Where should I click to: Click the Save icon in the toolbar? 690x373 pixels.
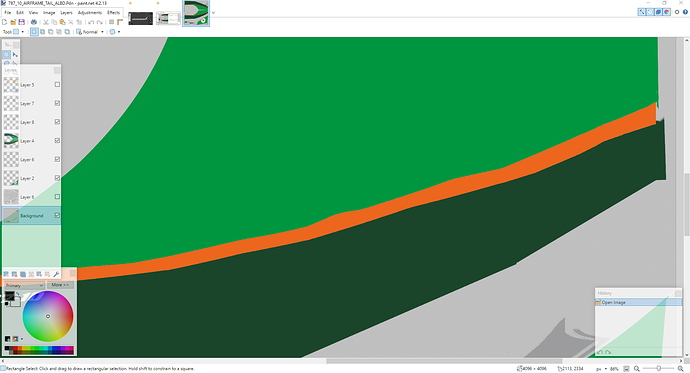coord(22,22)
